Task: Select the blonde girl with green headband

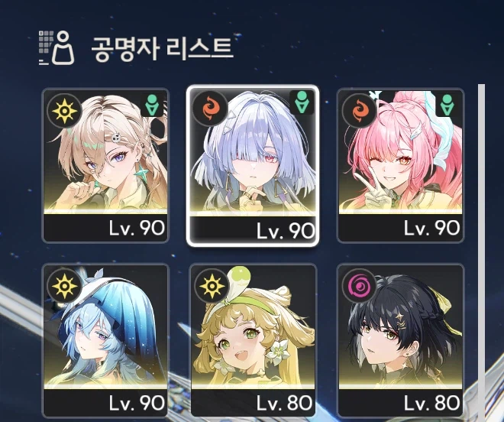Action: click(253, 340)
